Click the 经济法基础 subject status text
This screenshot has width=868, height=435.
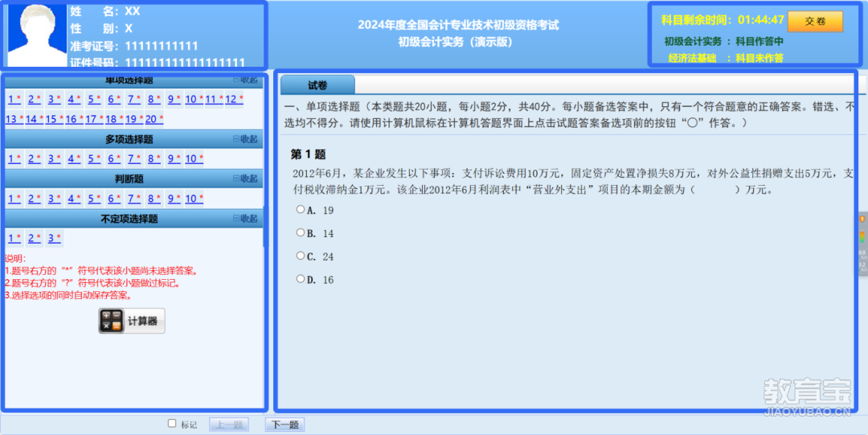click(x=726, y=58)
